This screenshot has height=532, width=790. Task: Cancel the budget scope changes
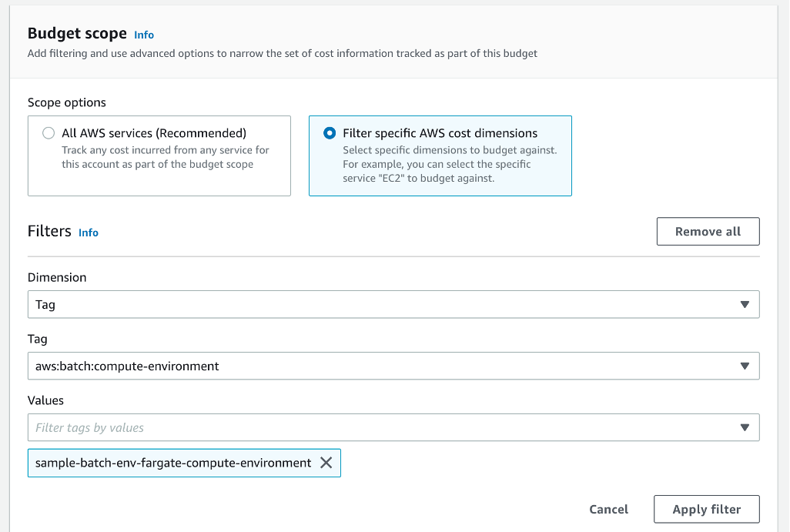tap(608, 509)
